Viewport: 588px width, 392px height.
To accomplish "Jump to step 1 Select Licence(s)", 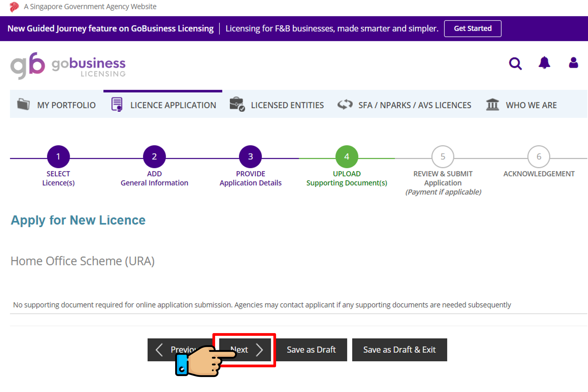I will click(x=58, y=156).
